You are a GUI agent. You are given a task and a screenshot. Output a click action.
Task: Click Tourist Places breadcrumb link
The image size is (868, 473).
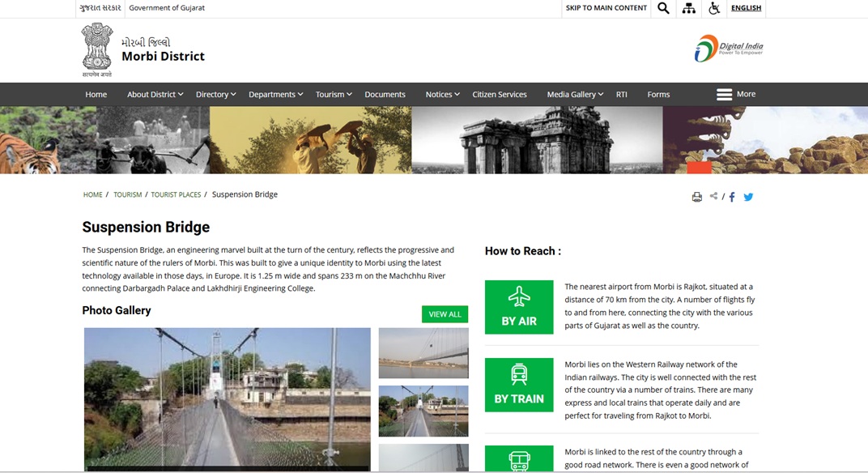[x=176, y=195]
